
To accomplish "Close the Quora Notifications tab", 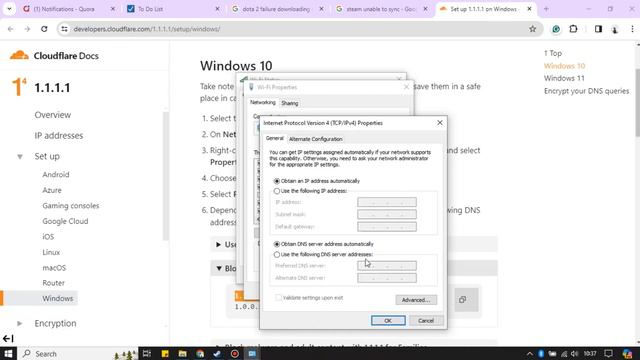I will [113, 9].
